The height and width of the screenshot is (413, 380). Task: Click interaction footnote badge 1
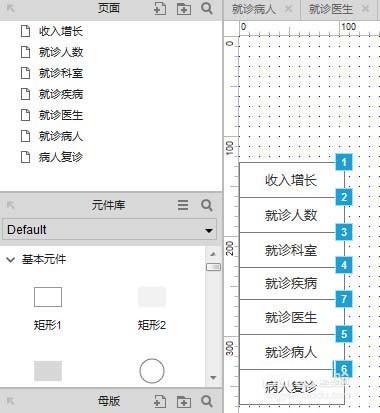point(344,163)
